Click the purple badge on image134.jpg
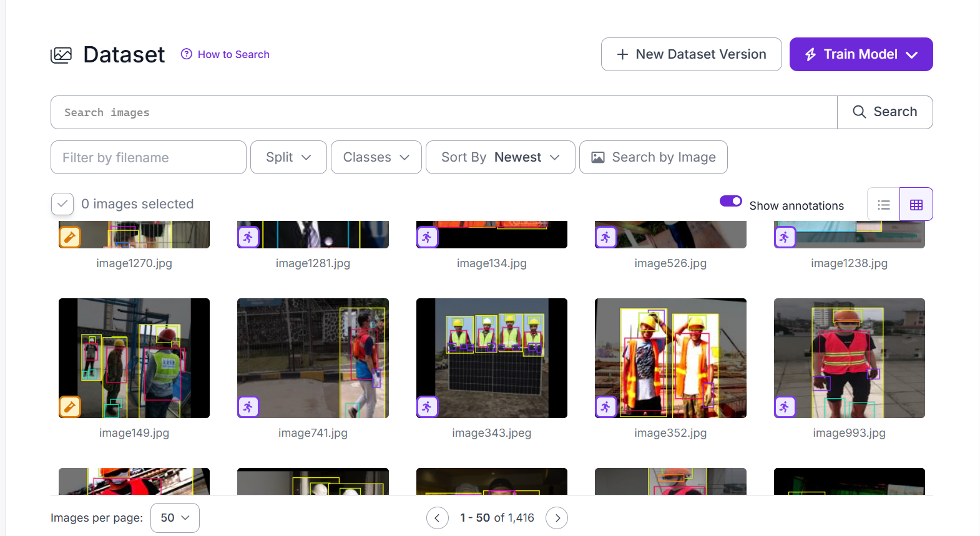980x536 pixels. [x=428, y=237]
